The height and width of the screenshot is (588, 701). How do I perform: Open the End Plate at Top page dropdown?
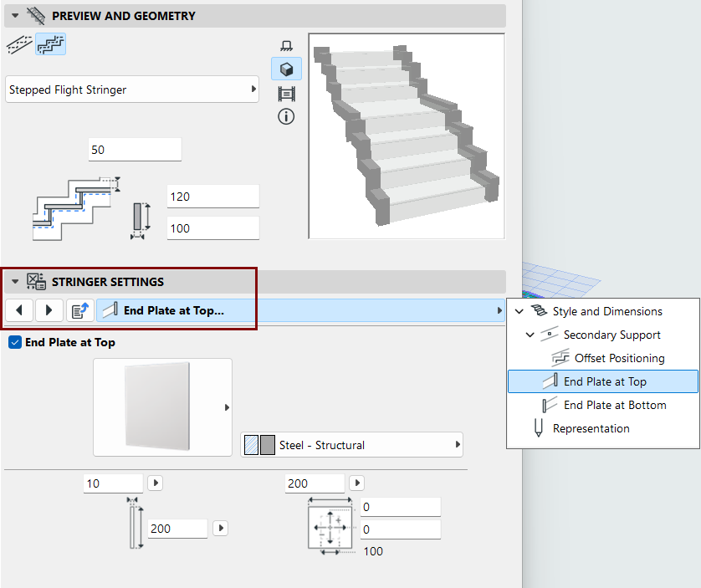[x=300, y=310]
